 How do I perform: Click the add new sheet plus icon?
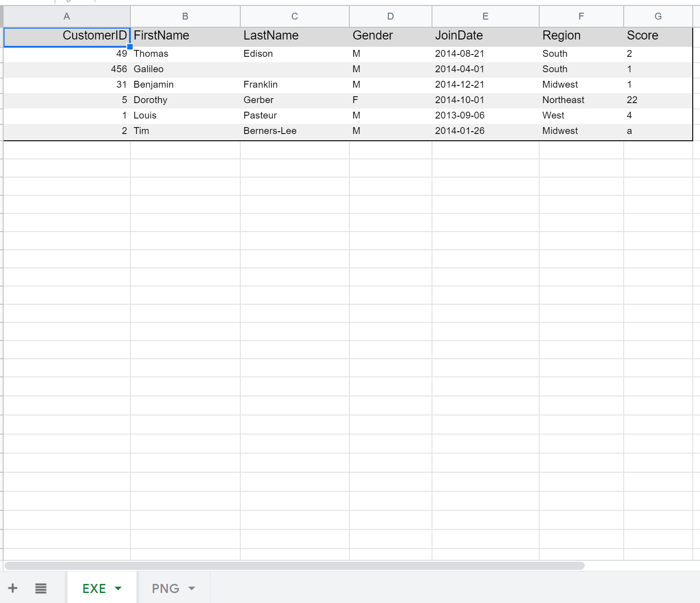(x=13, y=588)
